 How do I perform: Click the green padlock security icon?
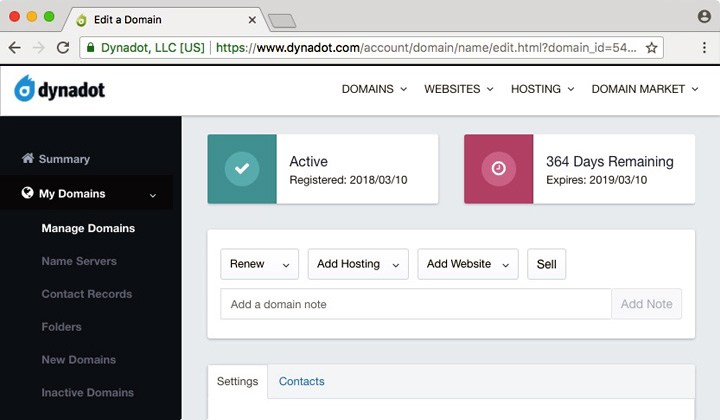pos(91,47)
